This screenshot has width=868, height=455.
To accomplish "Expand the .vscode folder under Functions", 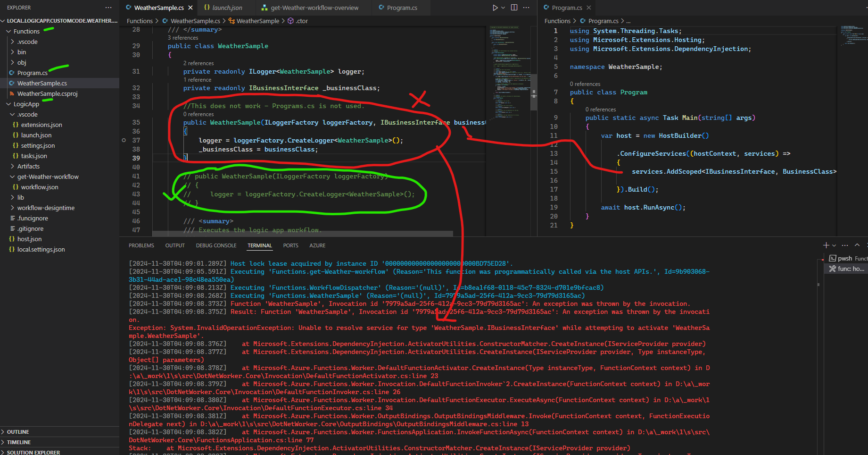I will pyautogui.click(x=27, y=42).
